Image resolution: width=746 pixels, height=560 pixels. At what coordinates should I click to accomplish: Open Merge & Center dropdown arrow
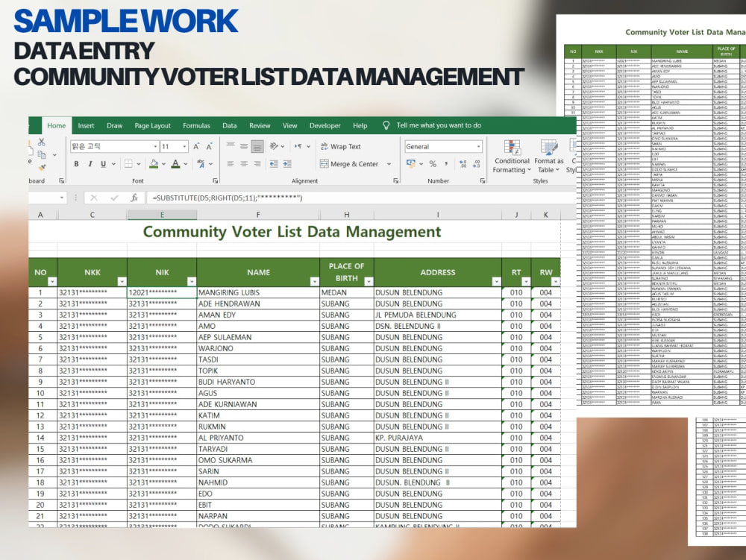[x=389, y=164]
